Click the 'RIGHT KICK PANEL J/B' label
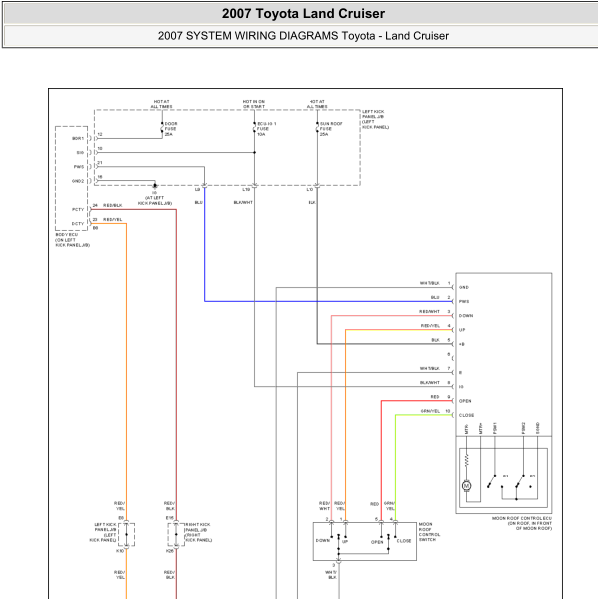Screen dimensions: 598x599 point(198,533)
